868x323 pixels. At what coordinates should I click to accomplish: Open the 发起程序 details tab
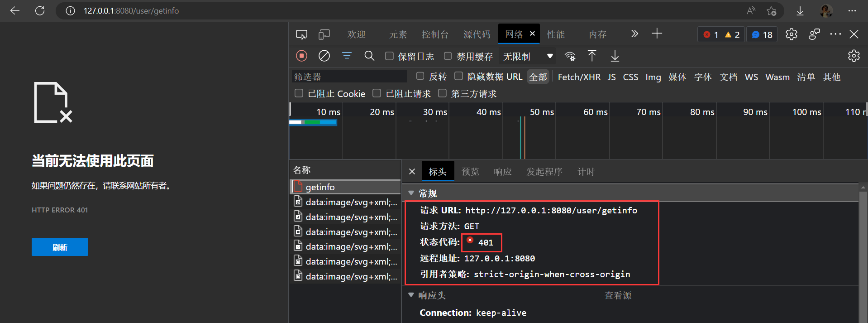544,172
